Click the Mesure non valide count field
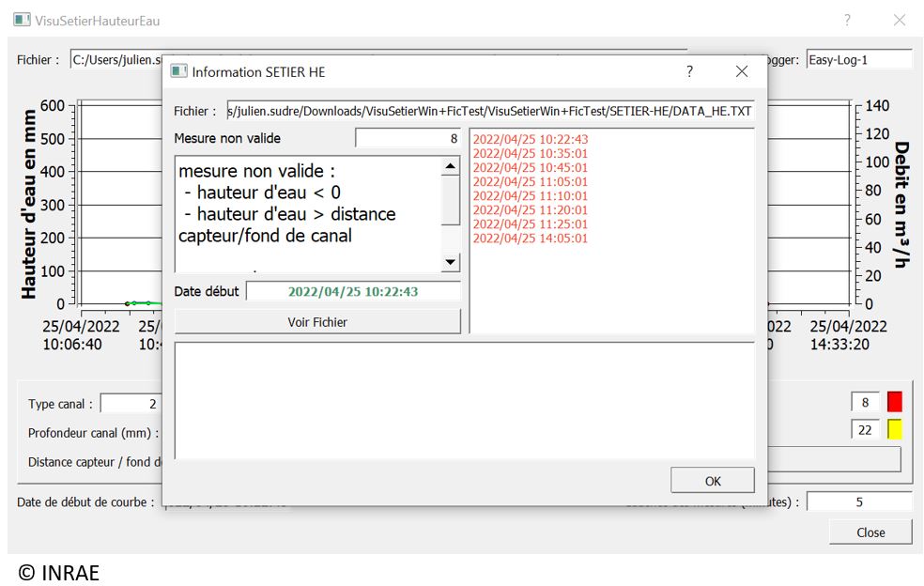This screenshot has width=924, height=586. coord(408,138)
